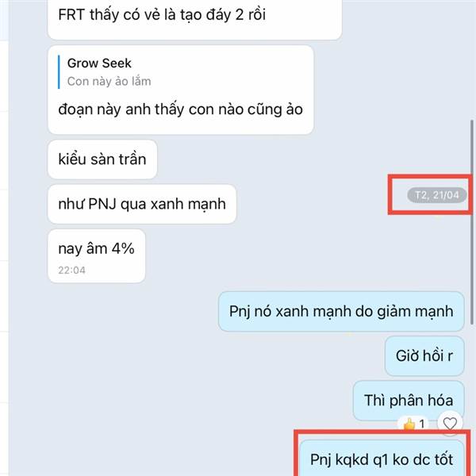The height and width of the screenshot is (476, 476).
Task: Open the thumbs-up reaction on 'Thì phân hóa'
Action: (409, 424)
